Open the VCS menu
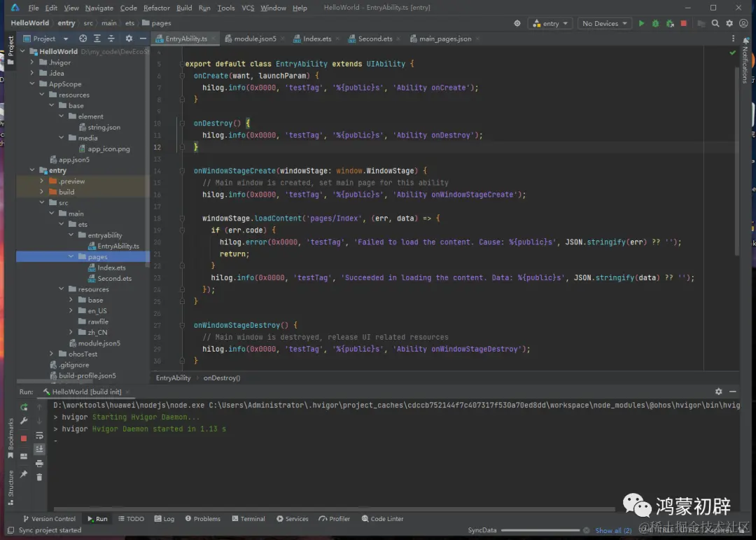The width and height of the screenshot is (756, 540). pos(248,8)
